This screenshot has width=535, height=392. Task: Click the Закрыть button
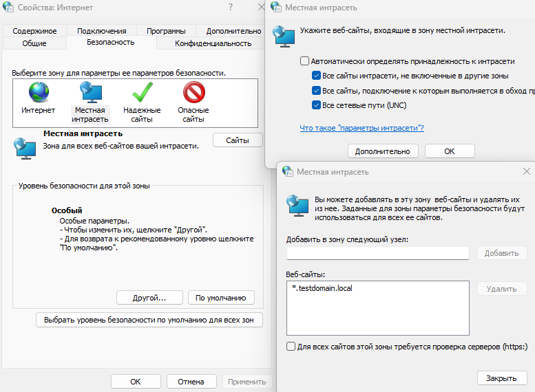tap(501, 378)
